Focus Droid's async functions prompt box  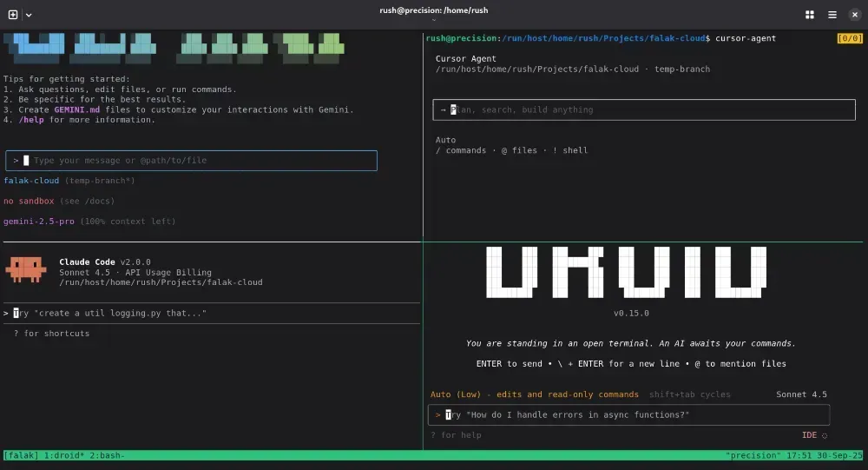[629, 415]
